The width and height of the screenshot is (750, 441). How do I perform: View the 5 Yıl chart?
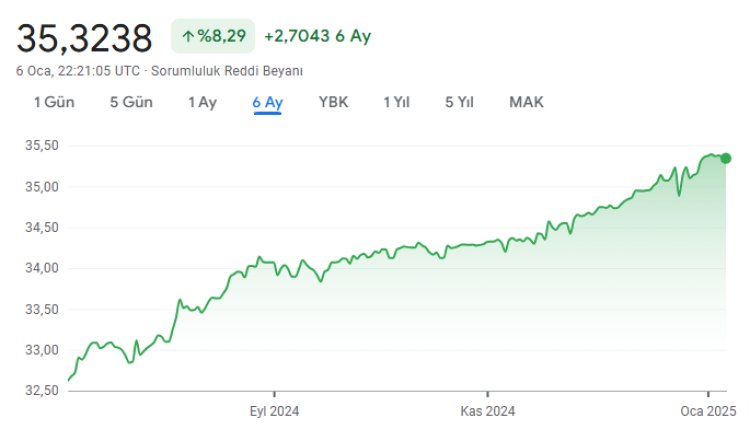click(459, 102)
